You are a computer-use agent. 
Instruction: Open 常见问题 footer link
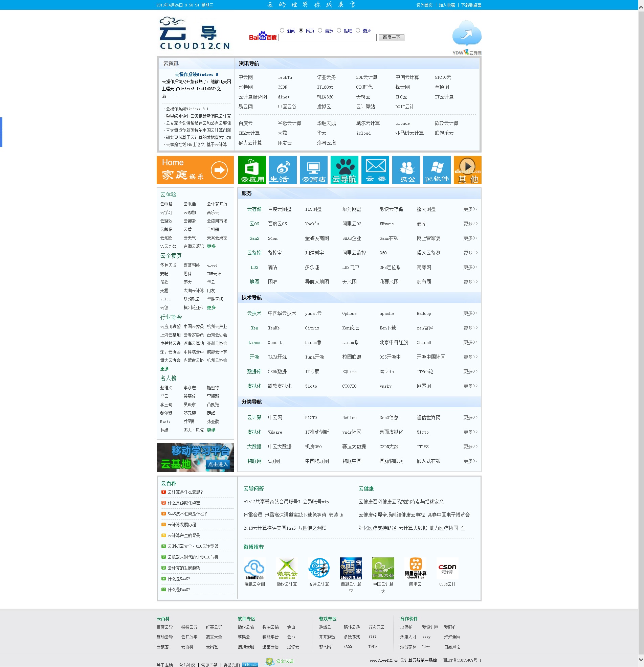(209, 665)
